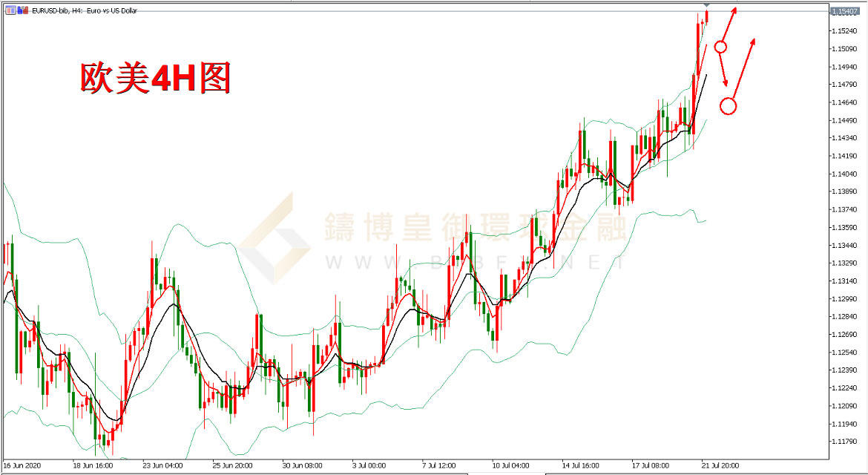The image size is (868, 475).
Task: Click the large lower red circle annotation
Action: (x=729, y=106)
